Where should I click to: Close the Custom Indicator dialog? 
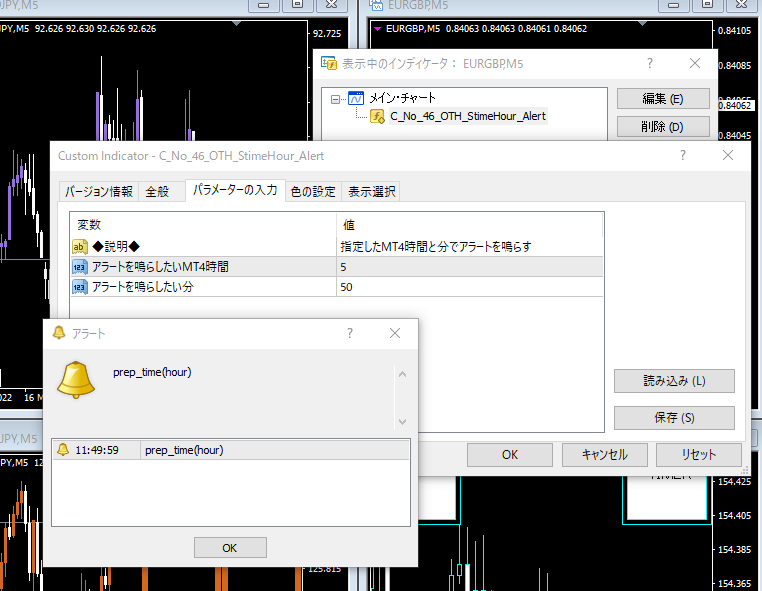pos(727,156)
